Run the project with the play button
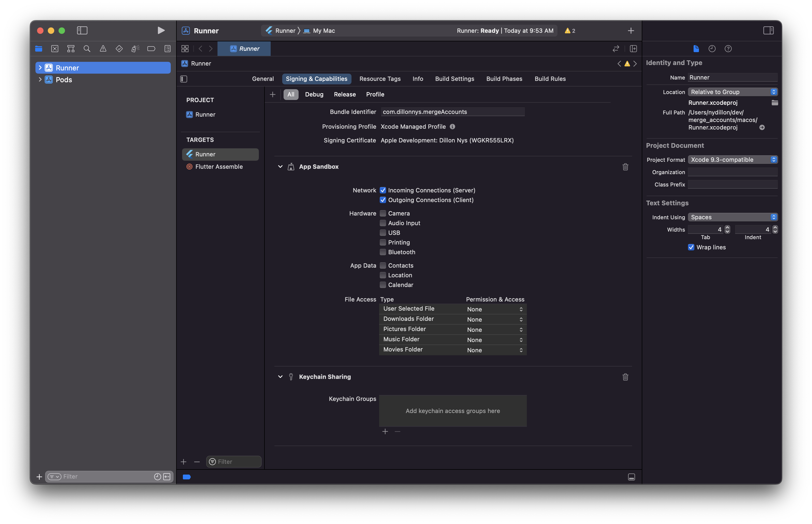Image resolution: width=812 pixels, height=524 pixels. click(161, 31)
